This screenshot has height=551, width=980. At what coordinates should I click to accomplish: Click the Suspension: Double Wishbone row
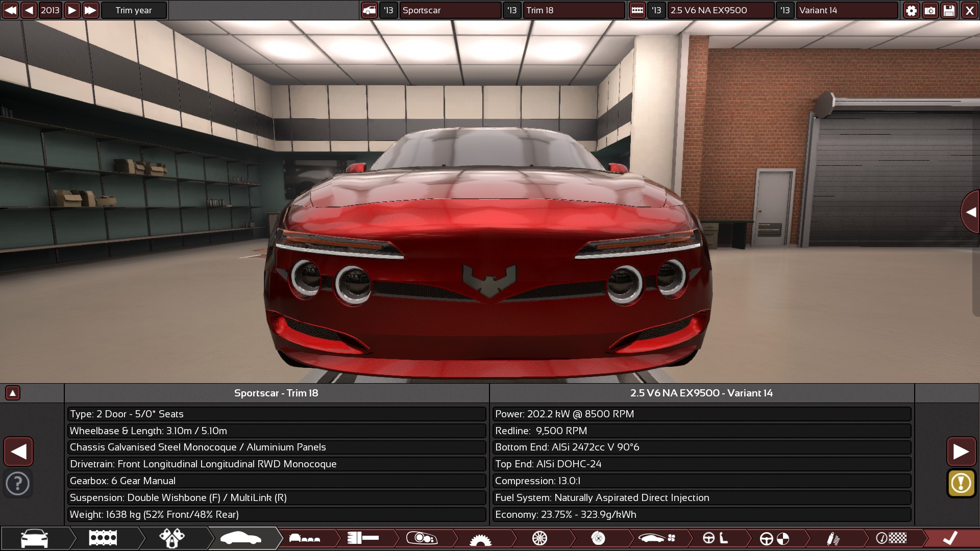tap(276, 498)
